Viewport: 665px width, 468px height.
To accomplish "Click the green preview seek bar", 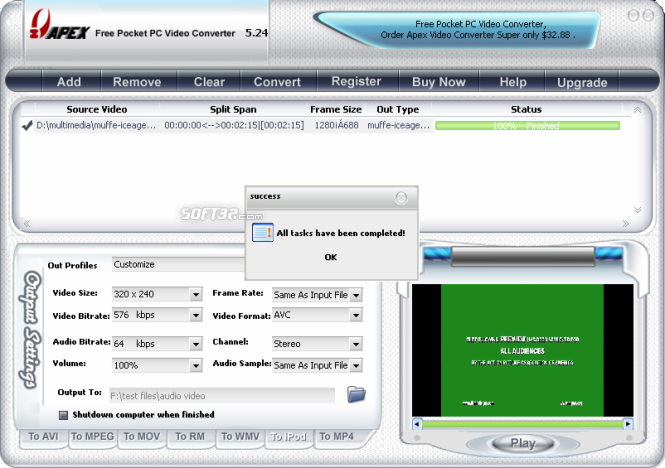I will (522, 423).
